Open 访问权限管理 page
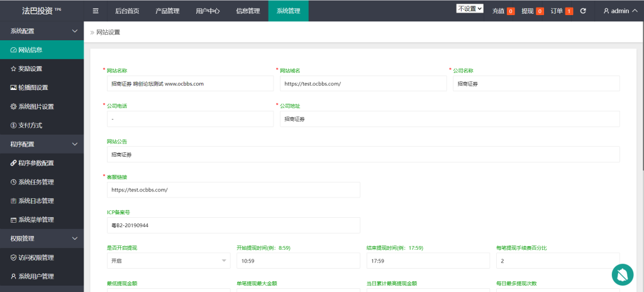The width and height of the screenshot is (644, 292). (x=42, y=258)
